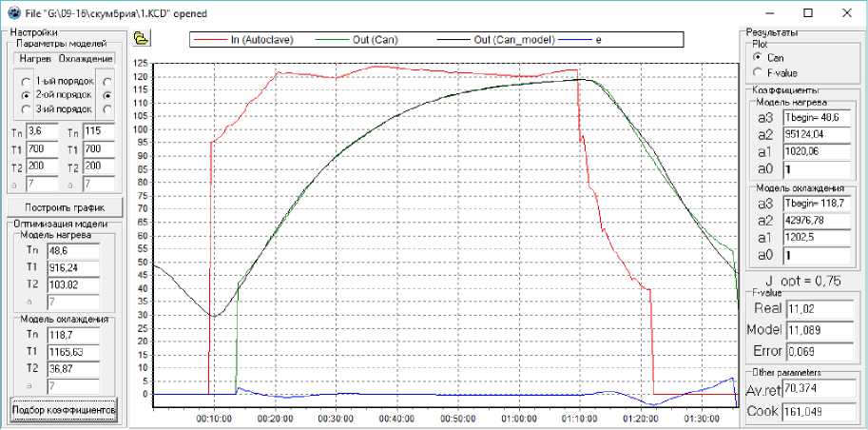Screen dimensions: 868x430
Task: Click the Model F-value field 11,089
Action: click(x=820, y=330)
